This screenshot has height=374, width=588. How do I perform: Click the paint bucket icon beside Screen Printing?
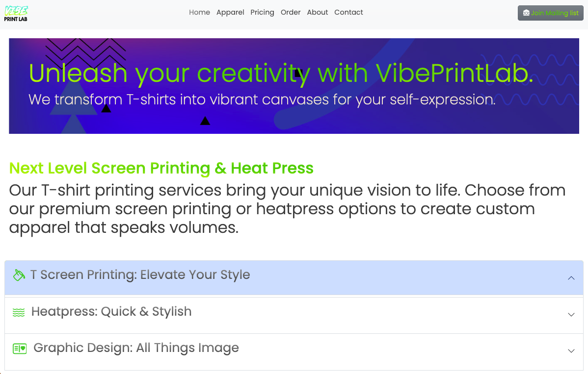[19, 275]
